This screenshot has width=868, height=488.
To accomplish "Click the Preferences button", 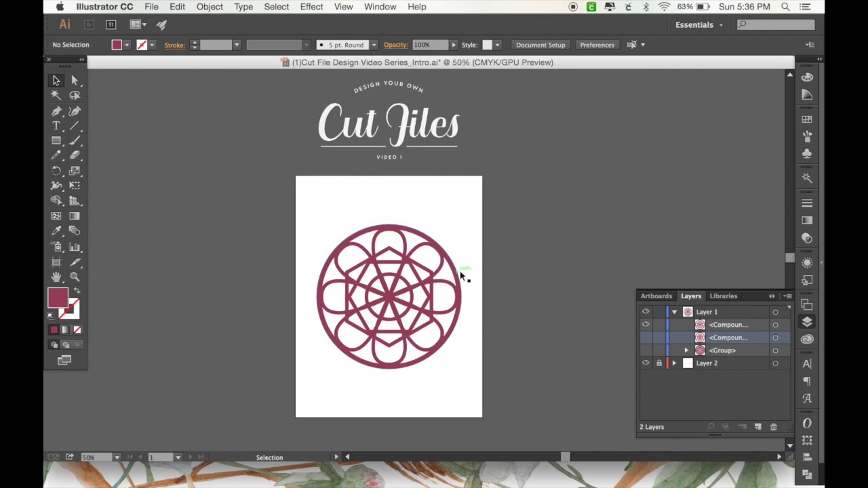I will [597, 45].
